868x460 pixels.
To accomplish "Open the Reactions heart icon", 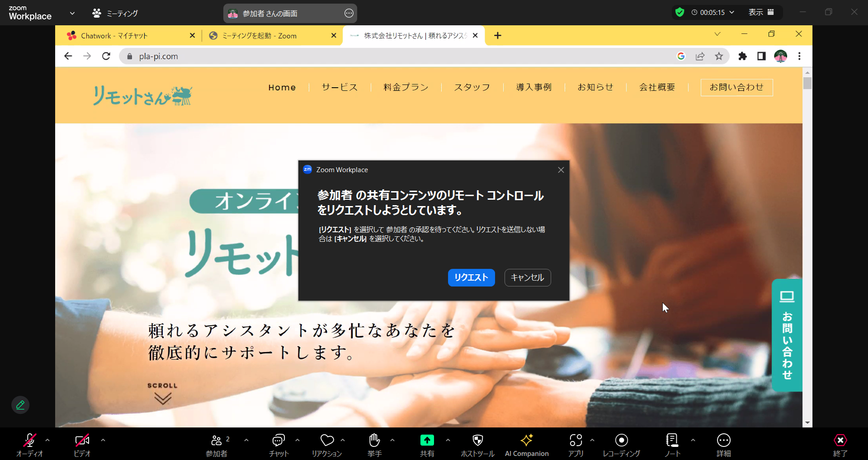I will coord(327,441).
